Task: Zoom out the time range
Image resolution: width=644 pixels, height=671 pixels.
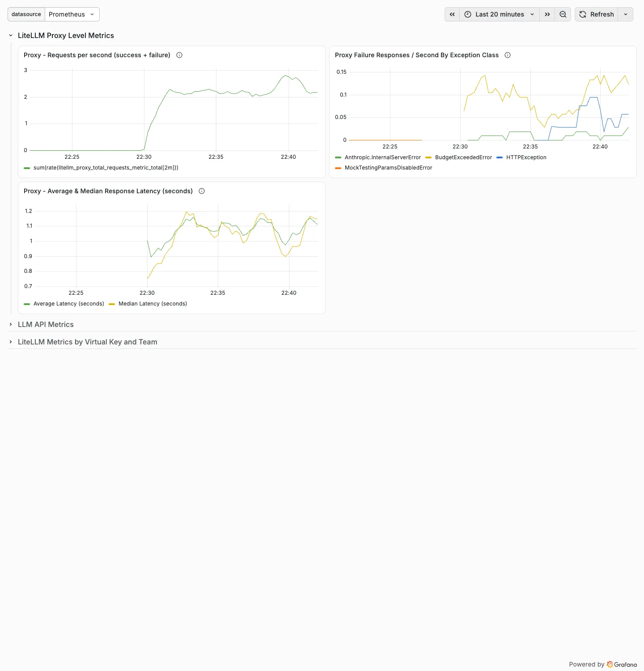Action: click(x=563, y=14)
